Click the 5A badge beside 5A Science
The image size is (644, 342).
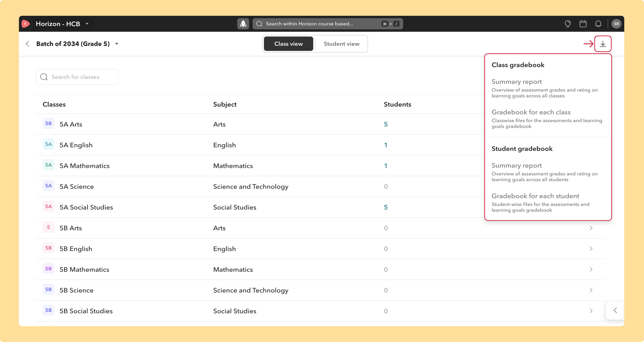[x=49, y=186]
